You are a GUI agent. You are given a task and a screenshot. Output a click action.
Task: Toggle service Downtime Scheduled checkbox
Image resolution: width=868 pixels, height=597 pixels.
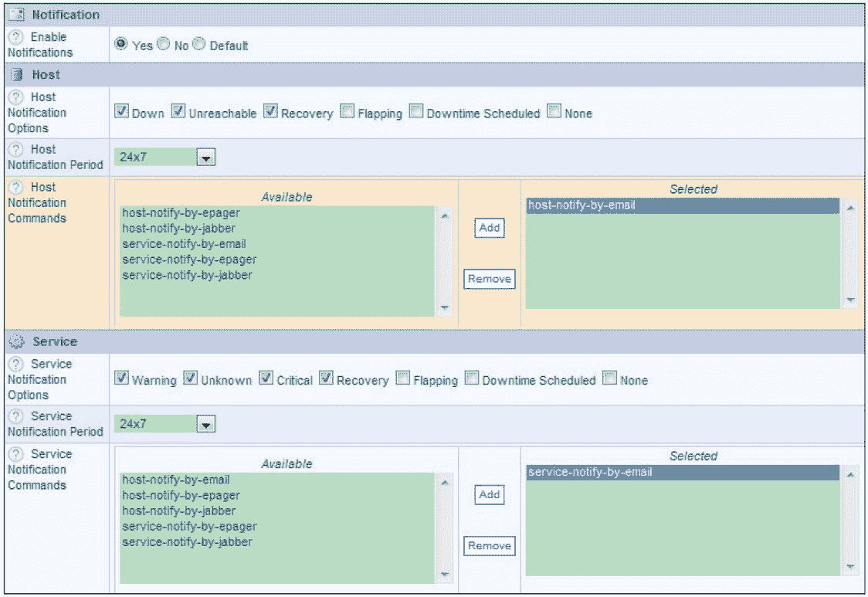coord(472,378)
